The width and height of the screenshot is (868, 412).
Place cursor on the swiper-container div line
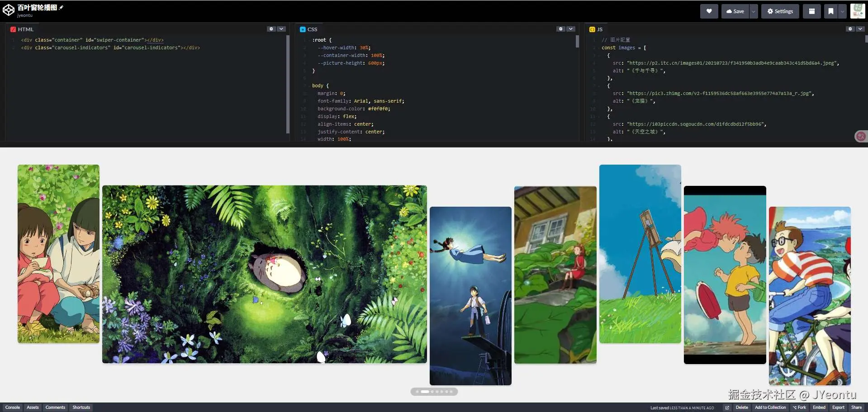point(92,40)
